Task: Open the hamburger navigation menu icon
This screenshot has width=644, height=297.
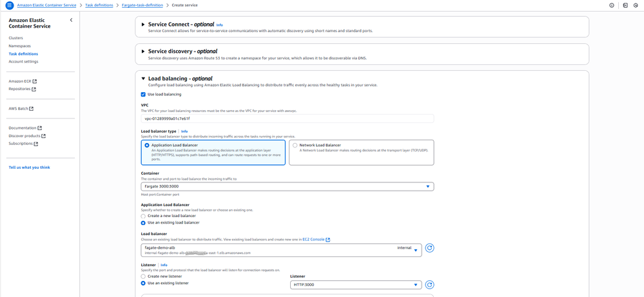Action: pyautogui.click(x=9, y=5)
